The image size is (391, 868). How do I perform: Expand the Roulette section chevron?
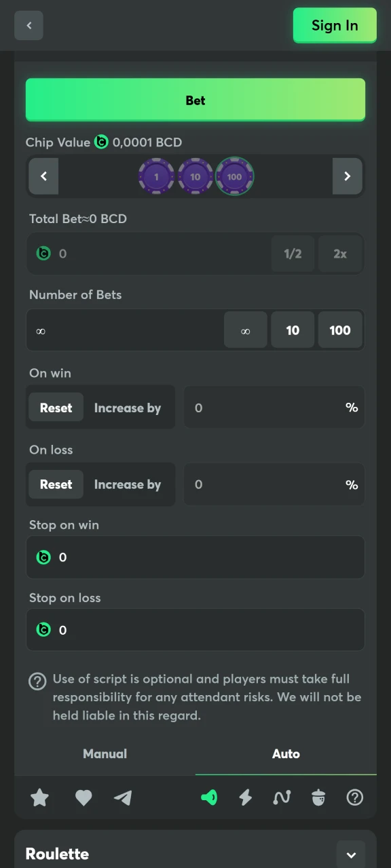pos(351,854)
